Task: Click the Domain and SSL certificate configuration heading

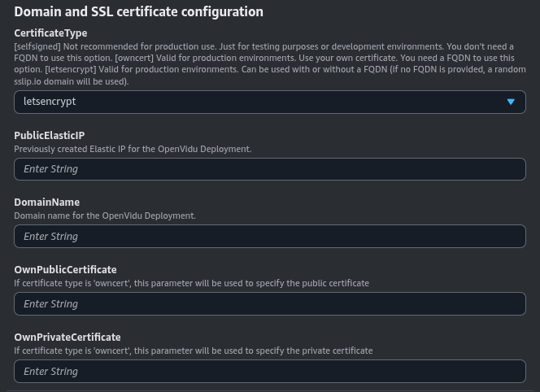Action: pyautogui.click(x=139, y=12)
